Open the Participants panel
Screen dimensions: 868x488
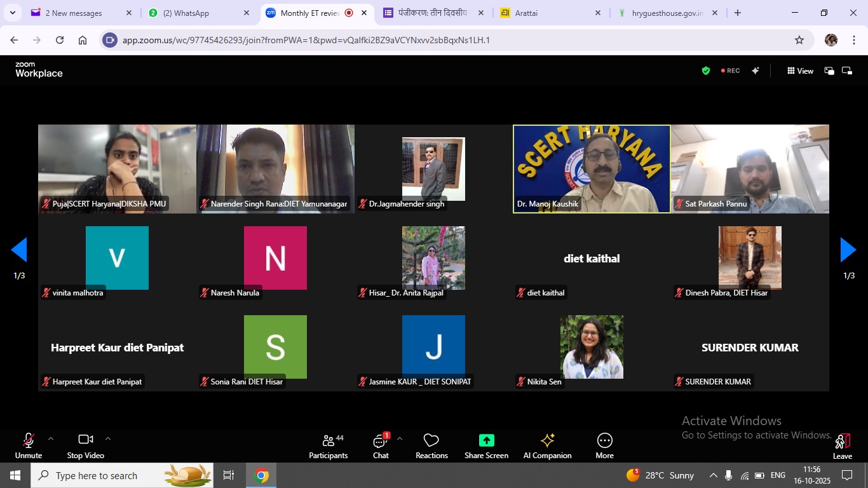coord(328,446)
